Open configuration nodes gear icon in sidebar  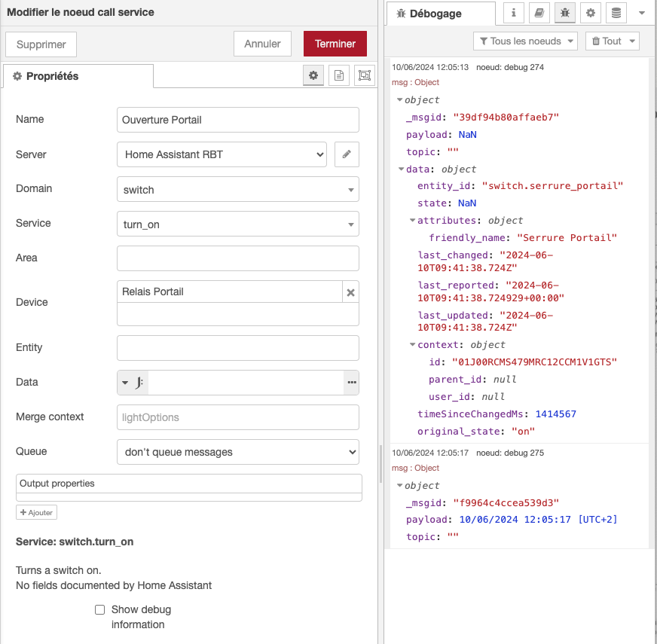(x=591, y=13)
